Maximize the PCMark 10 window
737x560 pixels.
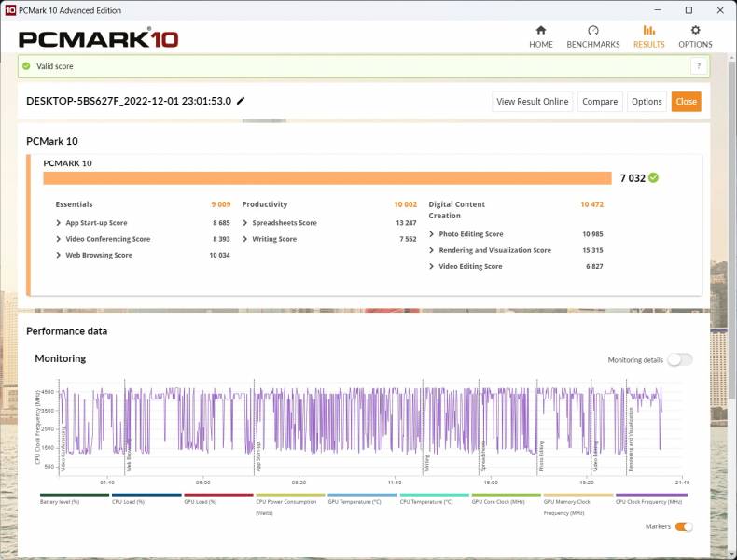coord(688,10)
